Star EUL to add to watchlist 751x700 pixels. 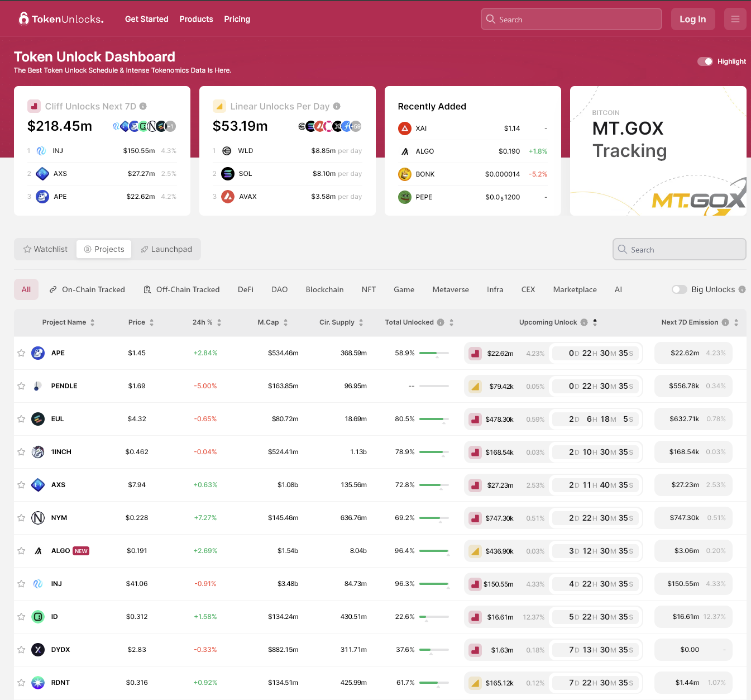21,419
